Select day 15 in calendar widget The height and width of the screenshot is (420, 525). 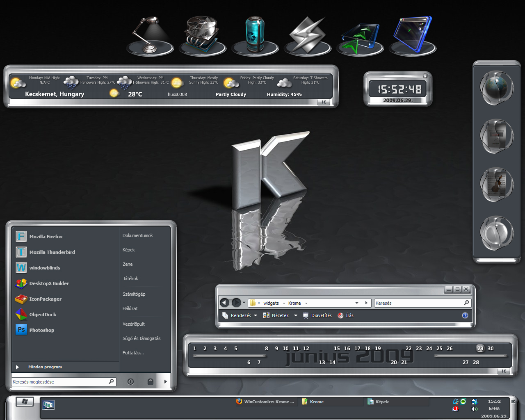coord(337,348)
